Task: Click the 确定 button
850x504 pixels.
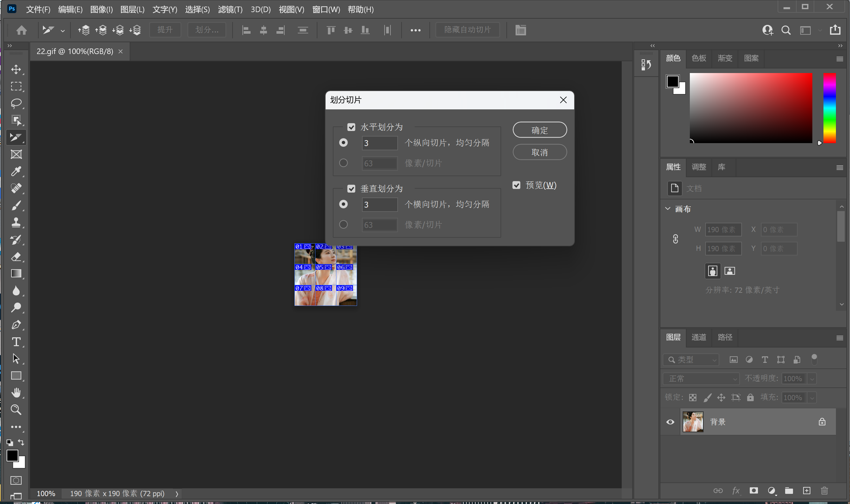Action: pos(539,130)
